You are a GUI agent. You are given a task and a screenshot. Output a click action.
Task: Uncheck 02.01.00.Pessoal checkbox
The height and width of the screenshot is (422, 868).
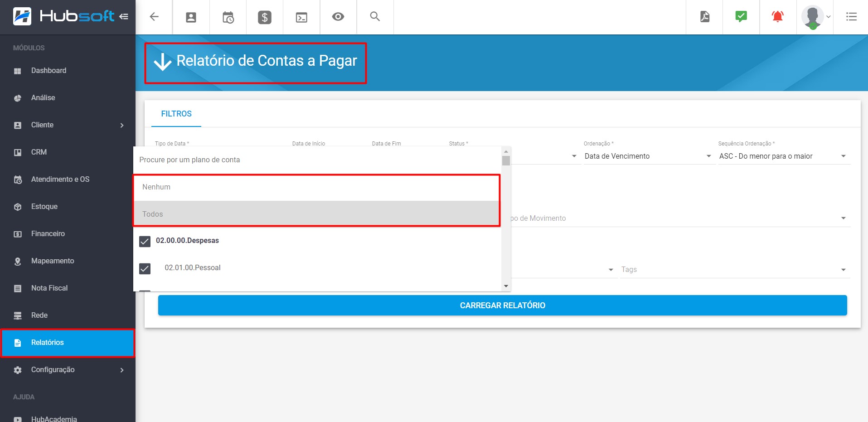[x=145, y=268]
